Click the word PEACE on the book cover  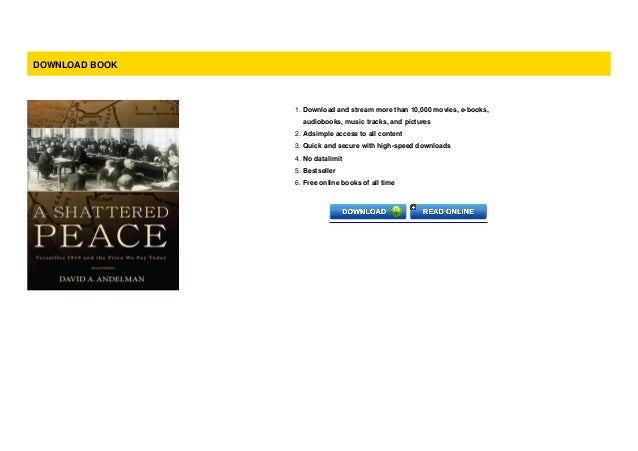(101, 235)
